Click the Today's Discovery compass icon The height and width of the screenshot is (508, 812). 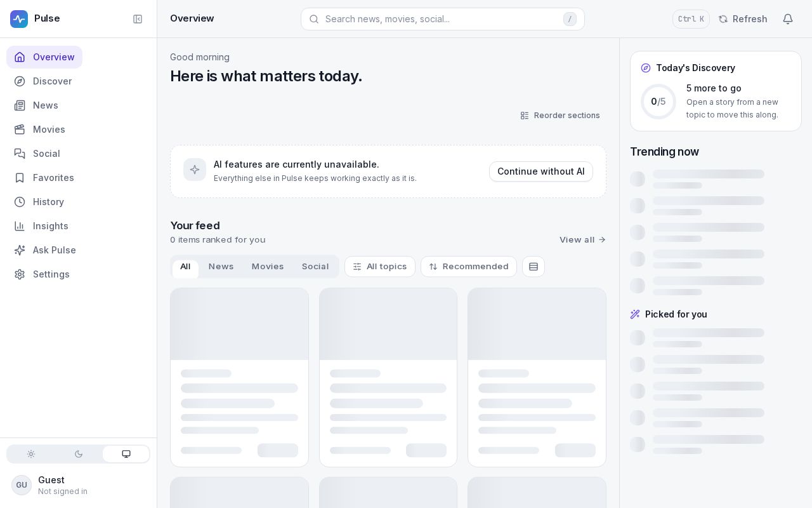[646, 68]
